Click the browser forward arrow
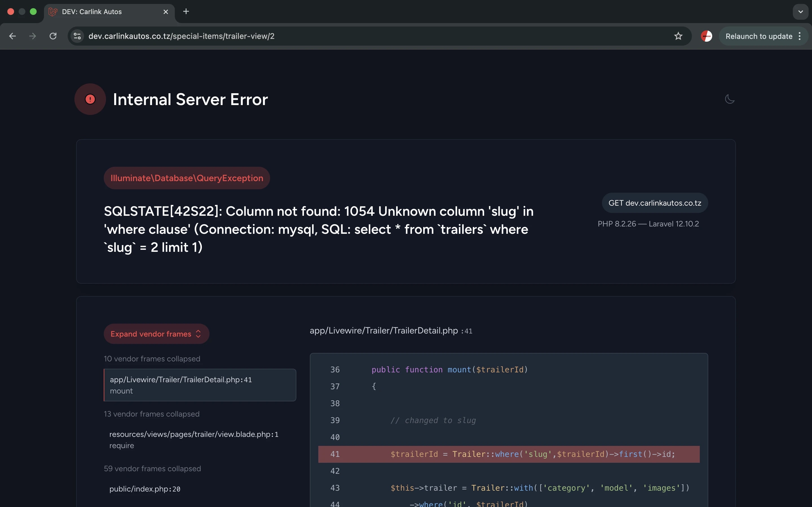 pos(32,36)
